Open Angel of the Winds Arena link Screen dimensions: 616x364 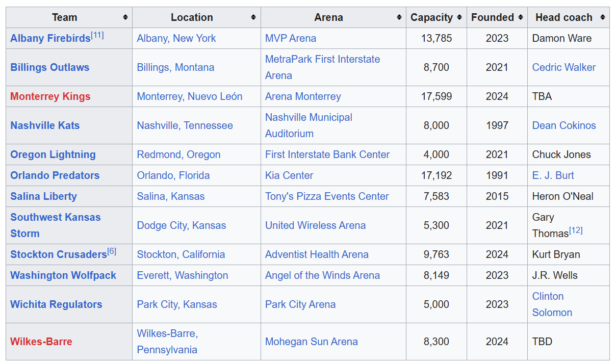(x=322, y=275)
